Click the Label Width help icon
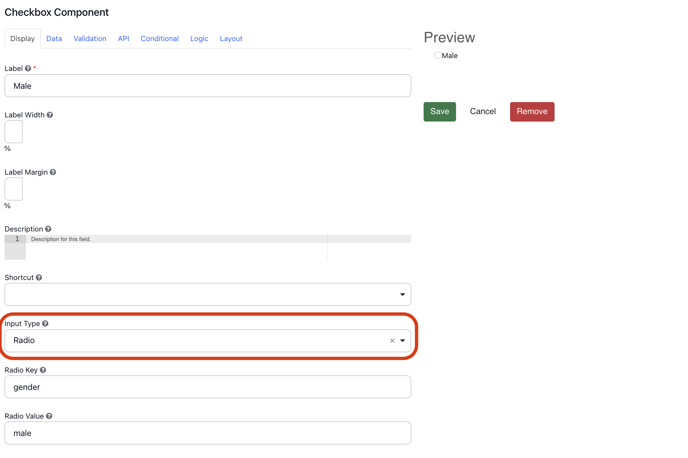 [50, 115]
